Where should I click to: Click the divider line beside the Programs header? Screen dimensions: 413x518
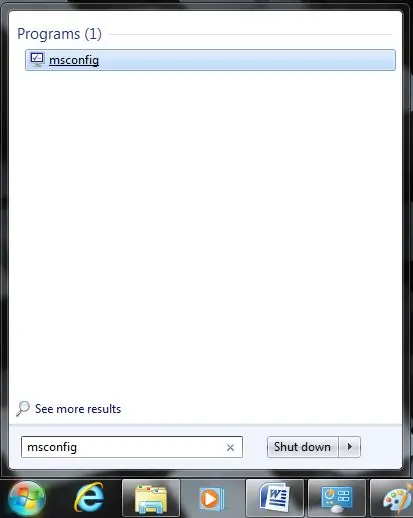pyautogui.click(x=250, y=34)
